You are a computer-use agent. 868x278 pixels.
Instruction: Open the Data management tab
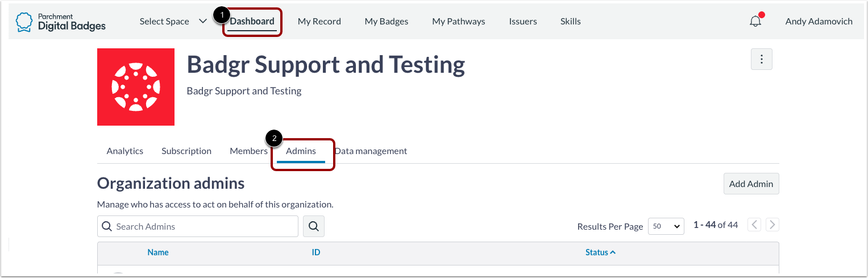click(371, 151)
